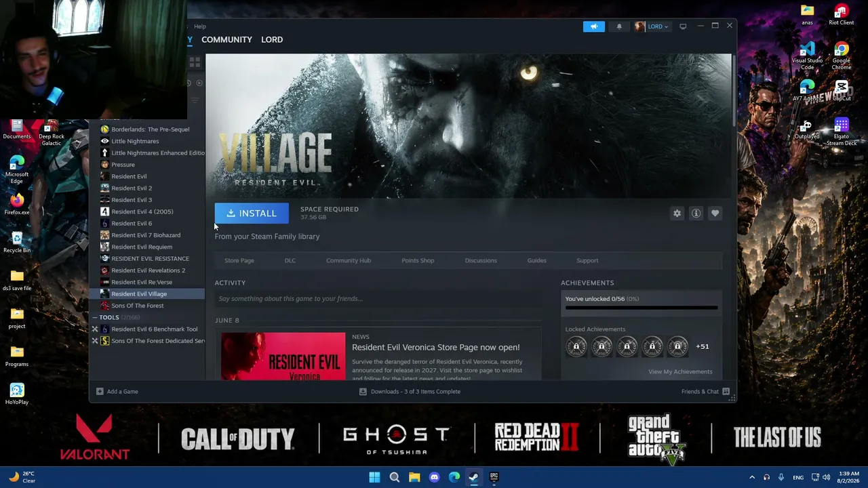868x488 pixels.
Task: Open the Guides link
Action: click(536, 260)
